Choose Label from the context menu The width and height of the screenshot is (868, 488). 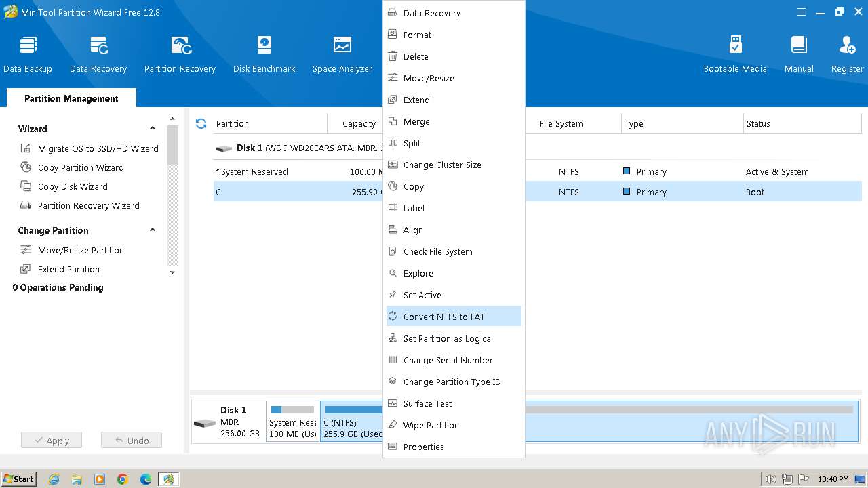[x=454, y=208]
